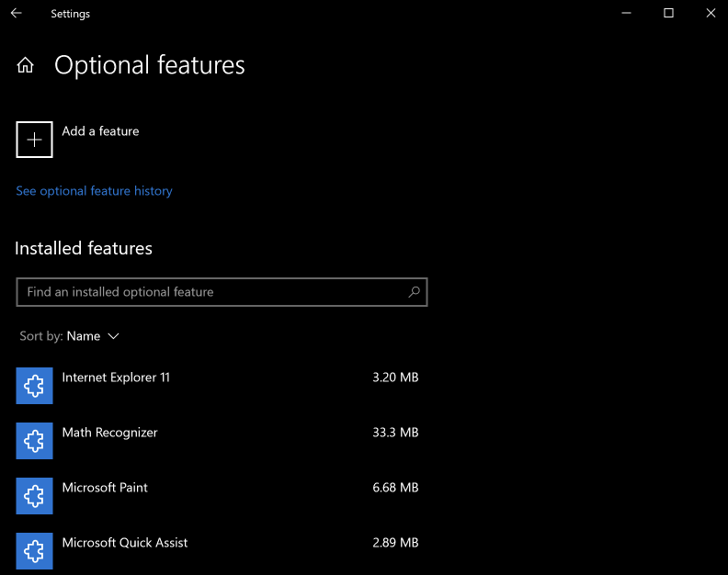Select Microsoft Paint 6.68 MB size text

395,488
